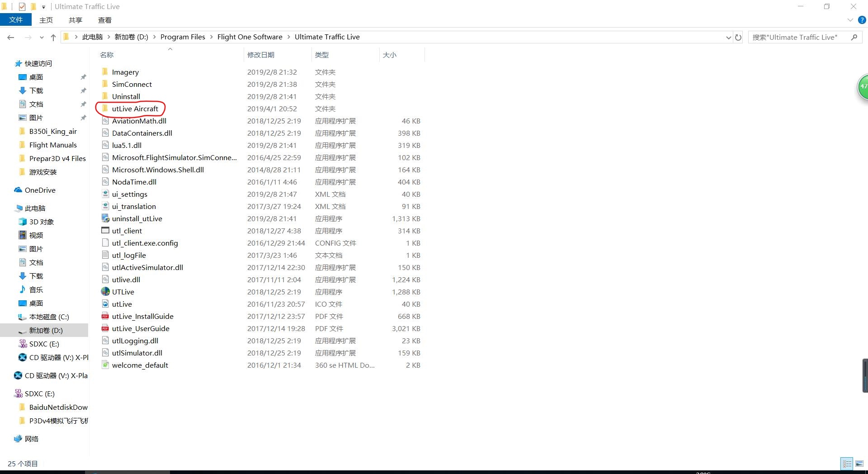Click the quick access properties checkmark icon
The width and height of the screenshot is (868, 474).
coord(22,6)
